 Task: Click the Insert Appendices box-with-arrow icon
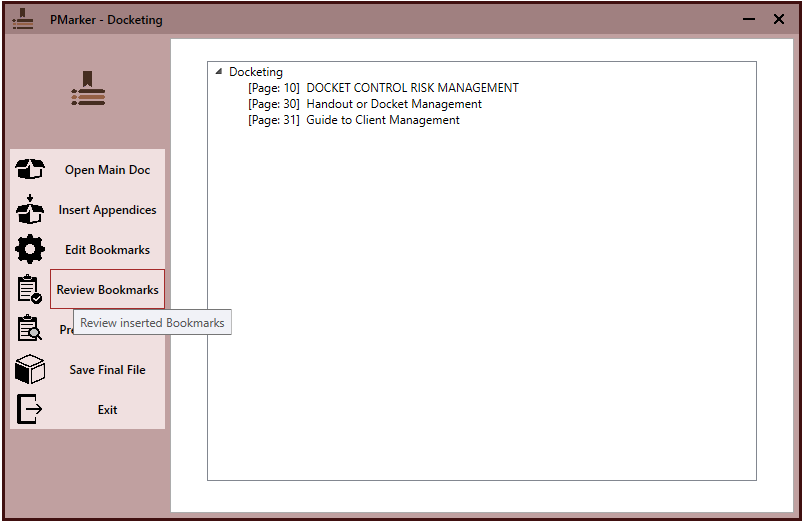(30, 209)
